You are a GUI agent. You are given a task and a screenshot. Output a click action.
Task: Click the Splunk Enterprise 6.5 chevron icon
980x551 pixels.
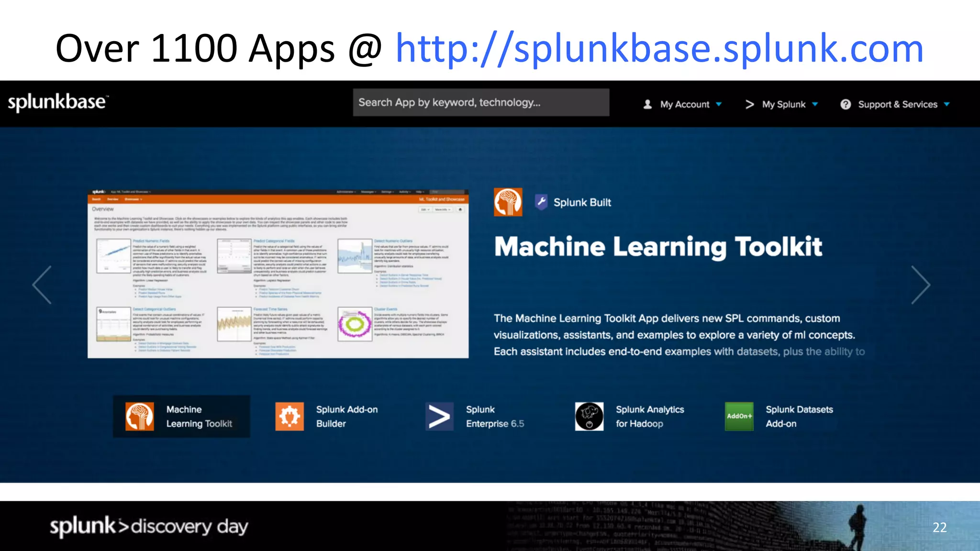click(x=439, y=416)
